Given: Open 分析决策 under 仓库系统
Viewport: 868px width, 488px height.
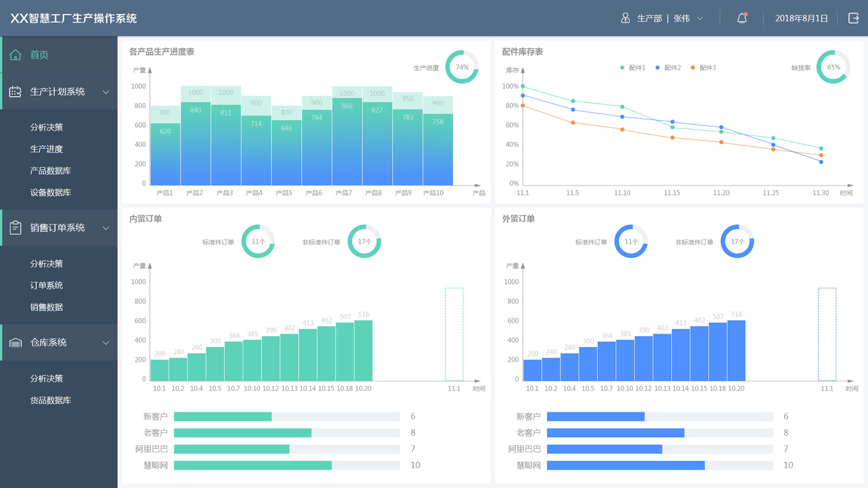Looking at the screenshot, I should click(x=46, y=378).
